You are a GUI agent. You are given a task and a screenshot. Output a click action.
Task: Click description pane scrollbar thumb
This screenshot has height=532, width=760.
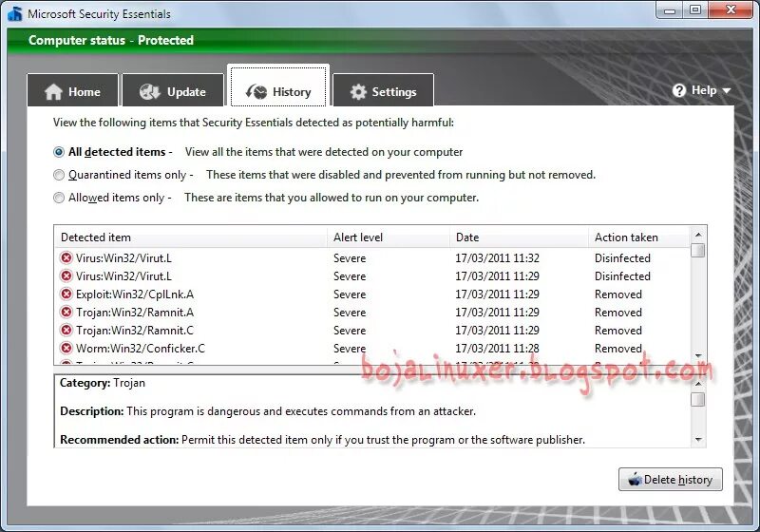698,399
